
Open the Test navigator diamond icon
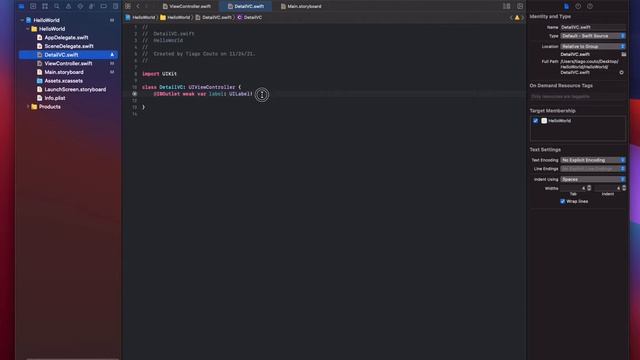coord(80,7)
